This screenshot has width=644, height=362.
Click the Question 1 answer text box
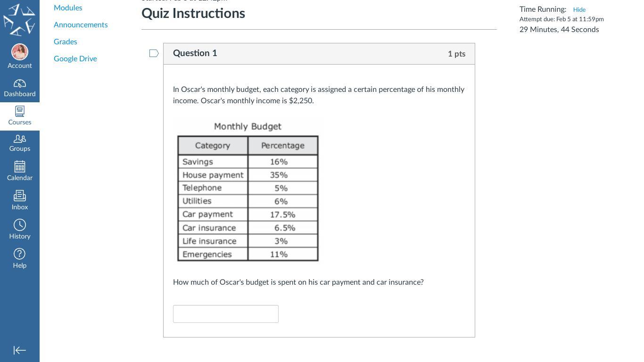(x=226, y=314)
